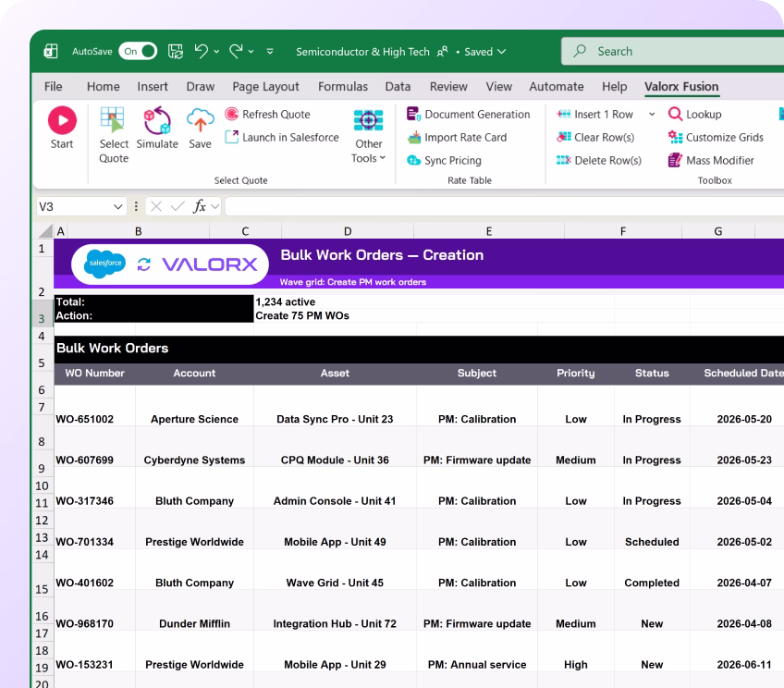This screenshot has height=688, width=784.
Task: Open the redo history dropdown arrow
Action: (x=251, y=51)
